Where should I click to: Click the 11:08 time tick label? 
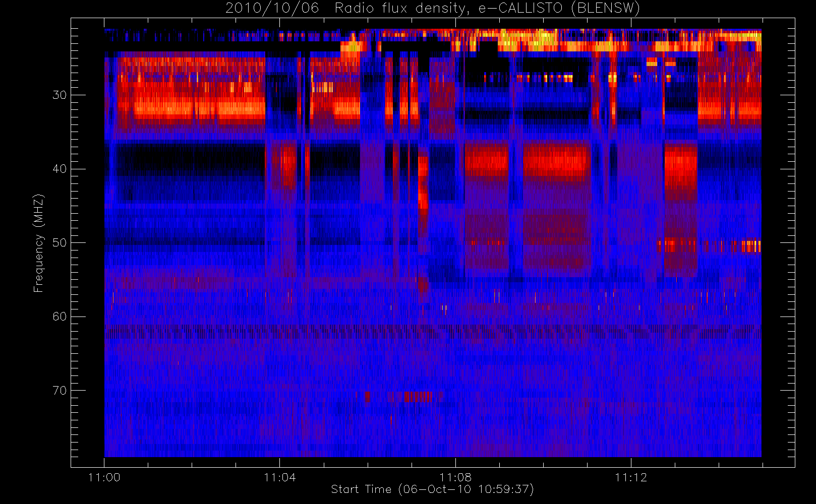point(455,477)
